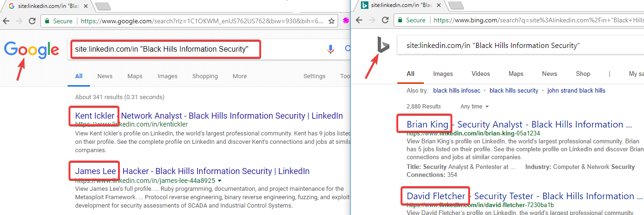Go back in the Google browser window
The height and width of the screenshot is (215, 644).
tap(7, 21)
